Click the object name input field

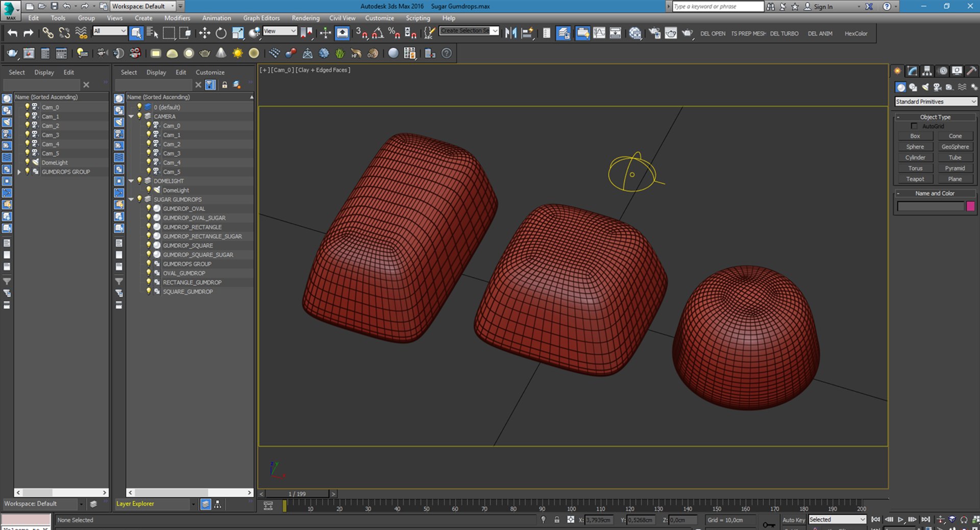[930, 206]
